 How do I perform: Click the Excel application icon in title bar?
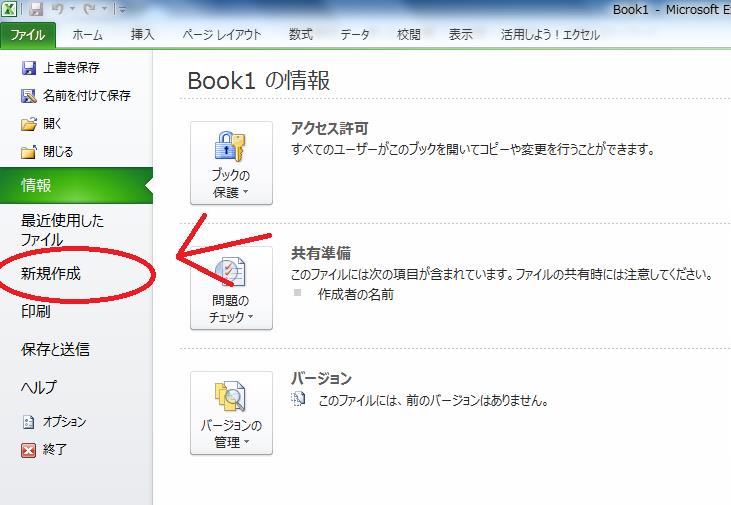[9, 8]
